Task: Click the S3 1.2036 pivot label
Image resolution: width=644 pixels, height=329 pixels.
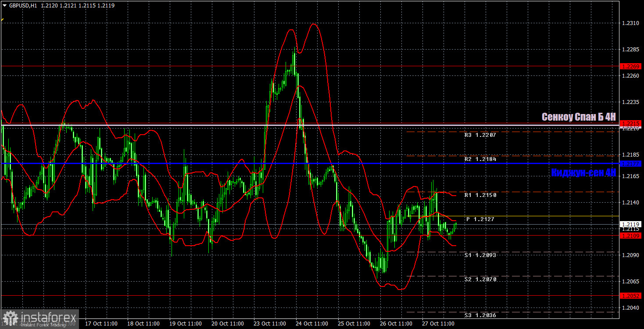Action: click(x=480, y=315)
